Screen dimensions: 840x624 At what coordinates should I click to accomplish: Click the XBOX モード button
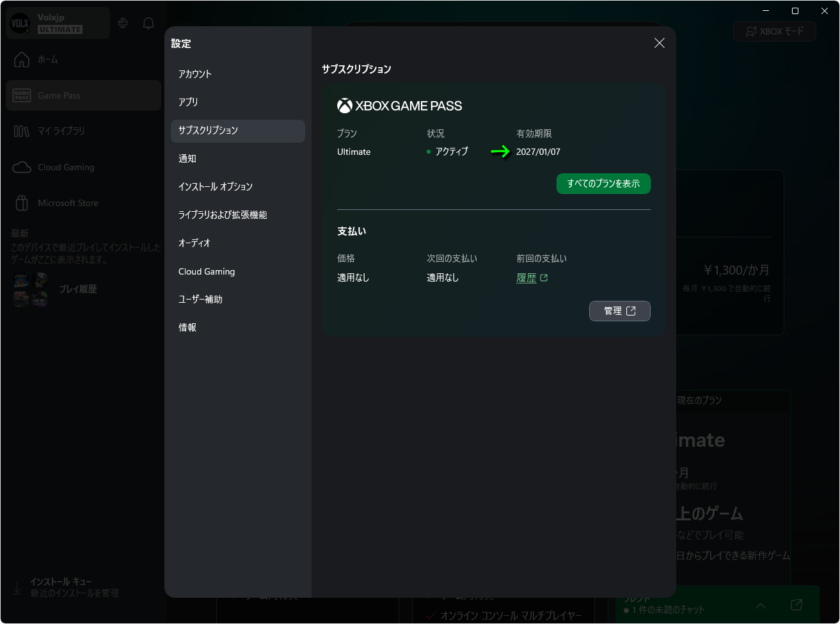coord(775,31)
